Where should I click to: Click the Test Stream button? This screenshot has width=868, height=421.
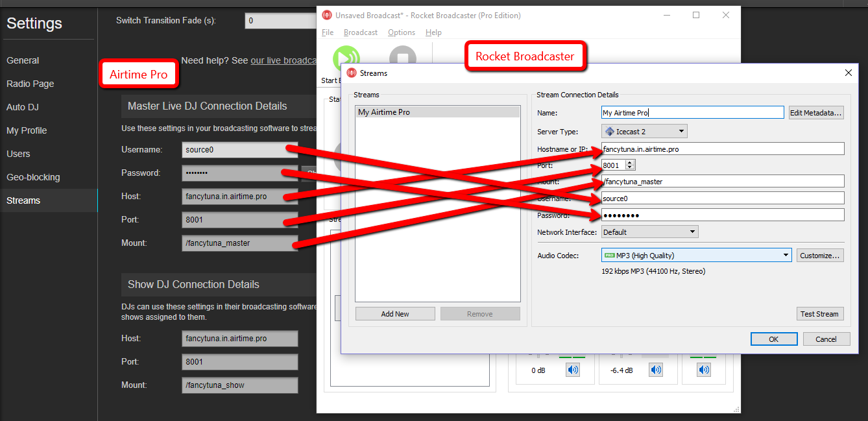(820, 314)
